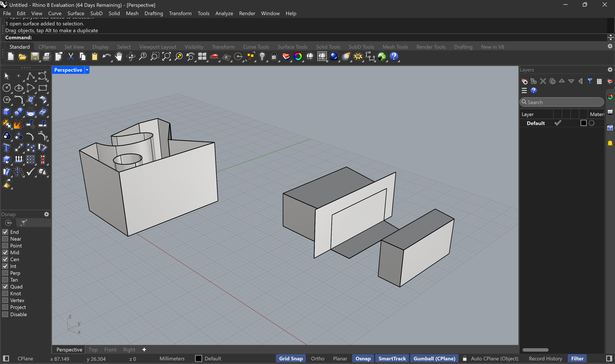The width and height of the screenshot is (615, 364).
Task: Open the Layers panel hamburger menu
Action: (524, 90)
